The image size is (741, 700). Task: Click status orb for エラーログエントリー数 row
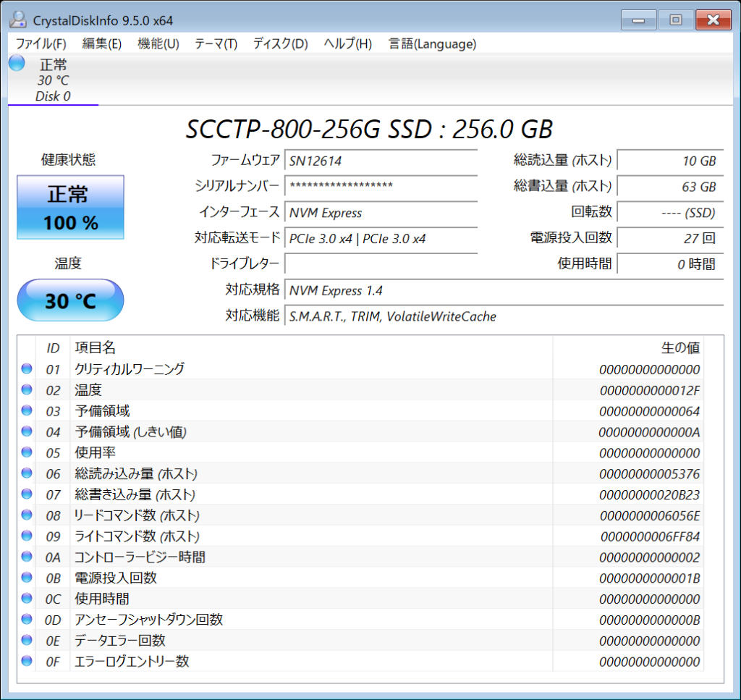click(x=27, y=661)
